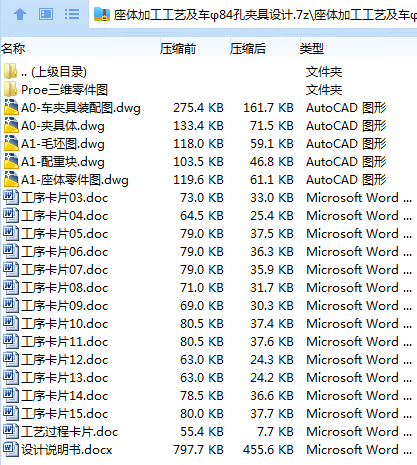Click the Word icon of 工序卡片03.doc

pyautogui.click(x=11, y=197)
